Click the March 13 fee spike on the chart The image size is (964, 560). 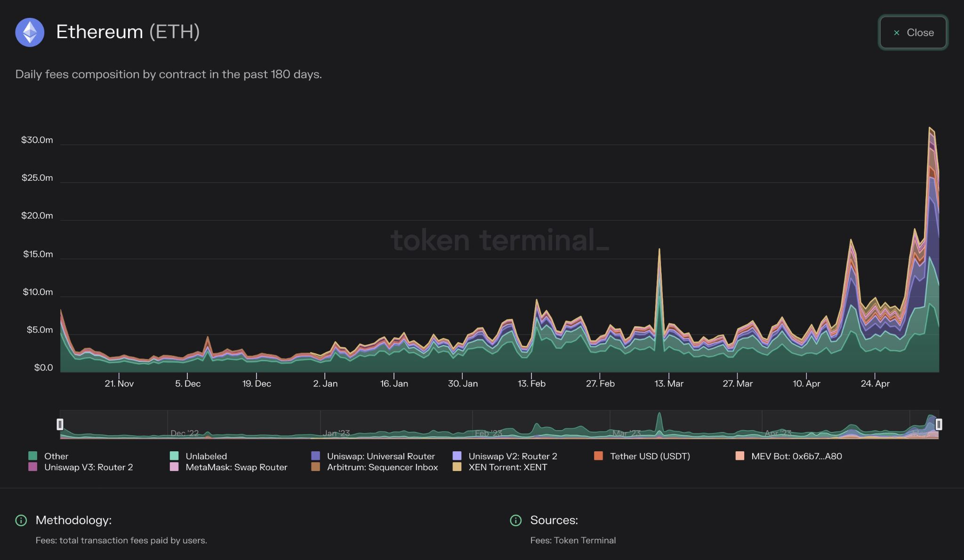point(659,249)
